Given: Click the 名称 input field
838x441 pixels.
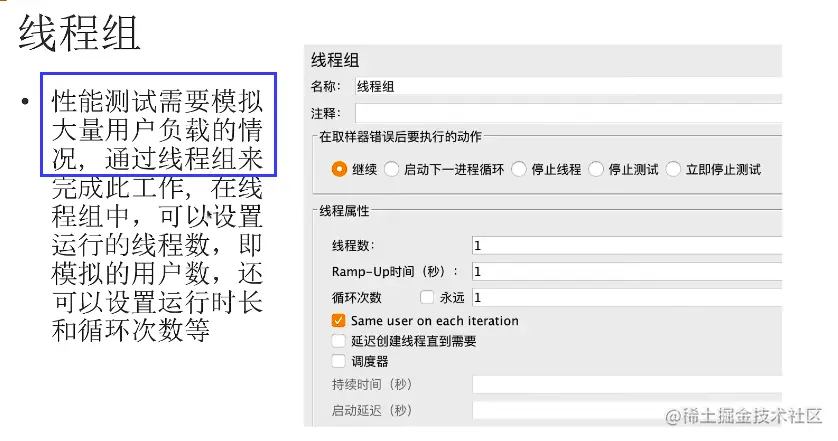Looking at the screenshot, I should coord(568,86).
